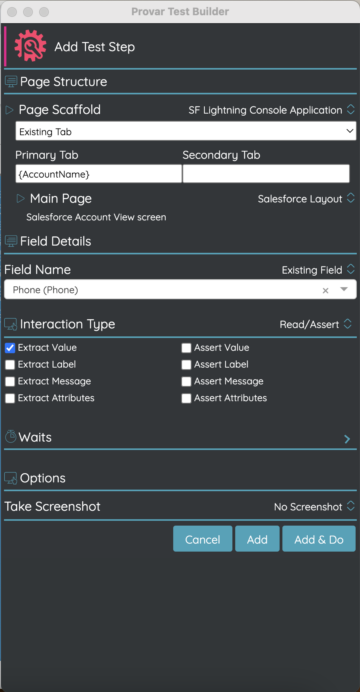Expand the Main Page disclosure triangle
This screenshot has height=692, width=360.
(x=21, y=199)
